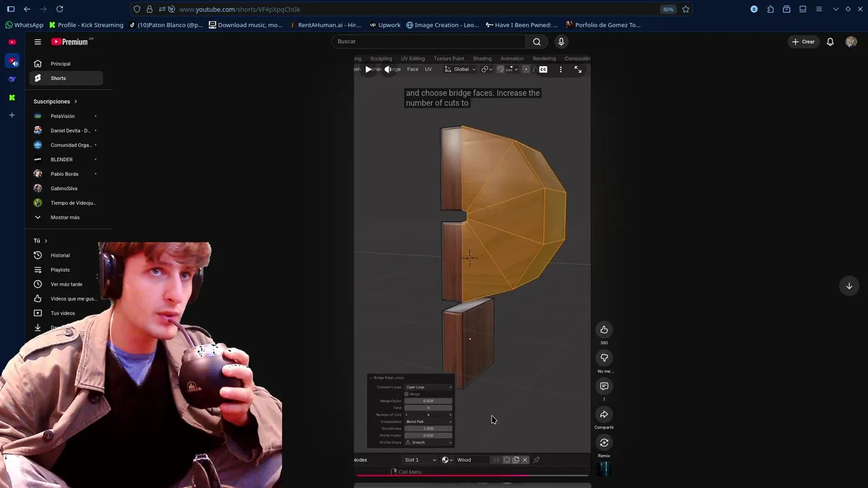Tick the Merge checkbox in Bridge Edge Loops

coord(406,394)
